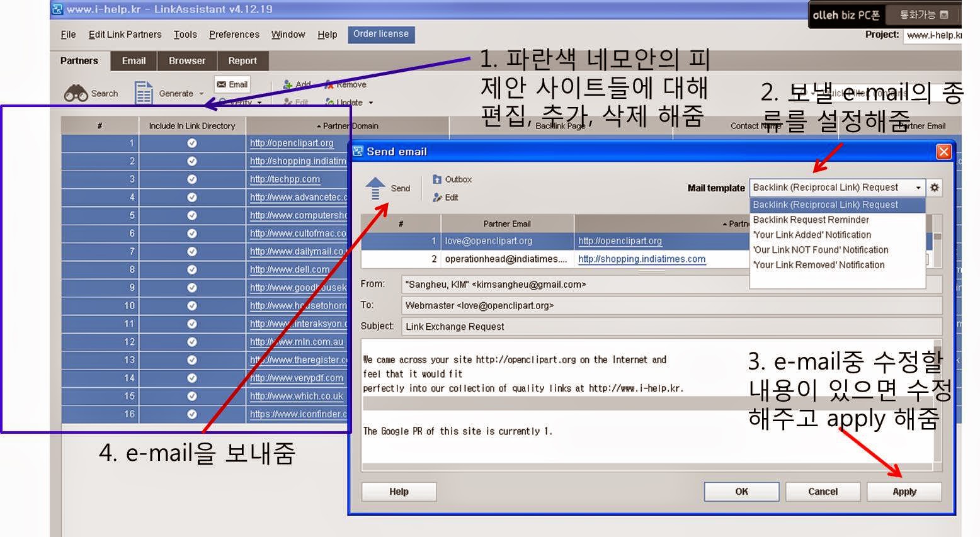Open http://www.verypdf.com link
The image size is (980, 537).
coord(296,378)
